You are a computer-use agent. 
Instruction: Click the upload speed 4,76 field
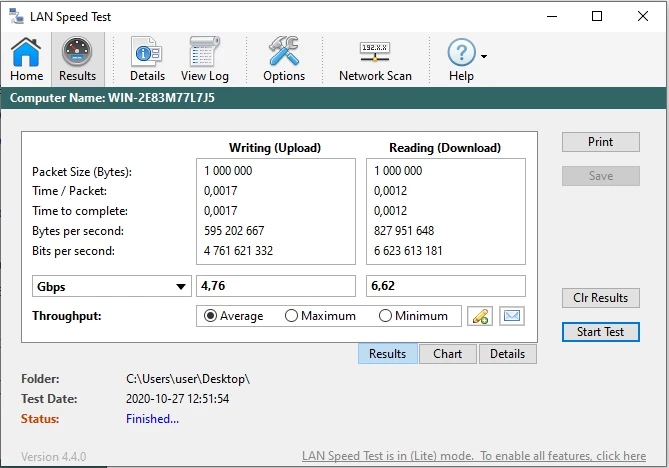tap(276, 286)
